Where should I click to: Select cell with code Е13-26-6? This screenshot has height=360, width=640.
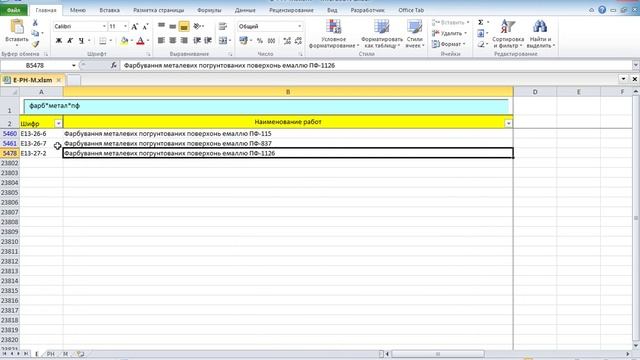click(x=41, y=133)
